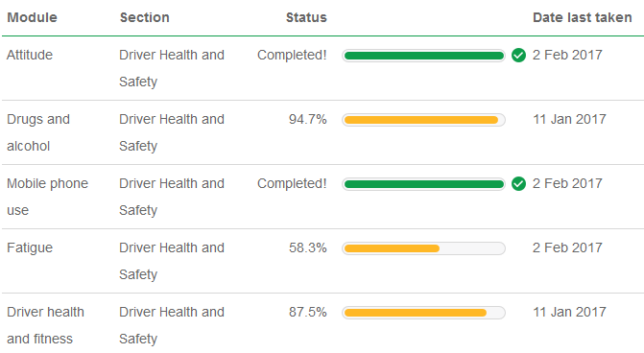Click the Section column header
This screenshot has height=353, width=644.
(x=145, y=17)
